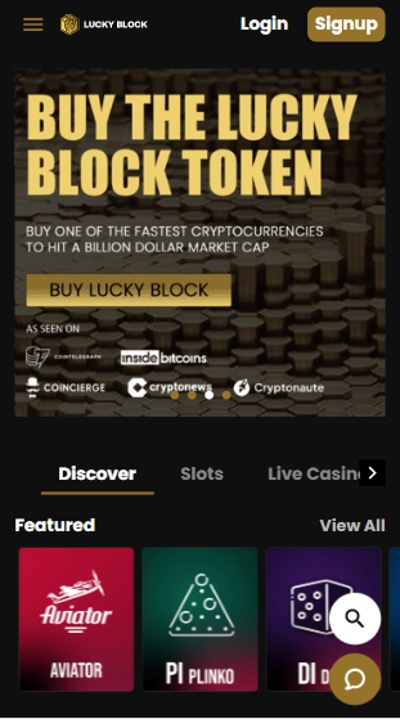Select the Discover tab

[x=97, y=474]
